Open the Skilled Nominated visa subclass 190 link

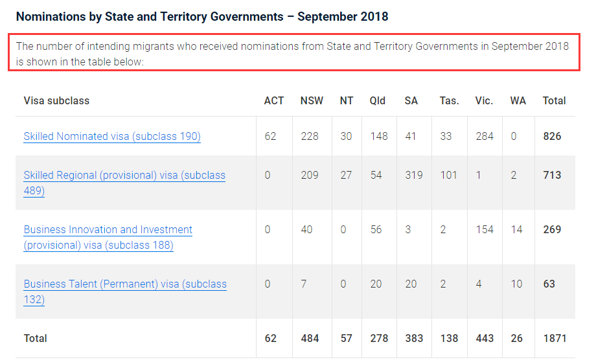[x=112, y=137]
